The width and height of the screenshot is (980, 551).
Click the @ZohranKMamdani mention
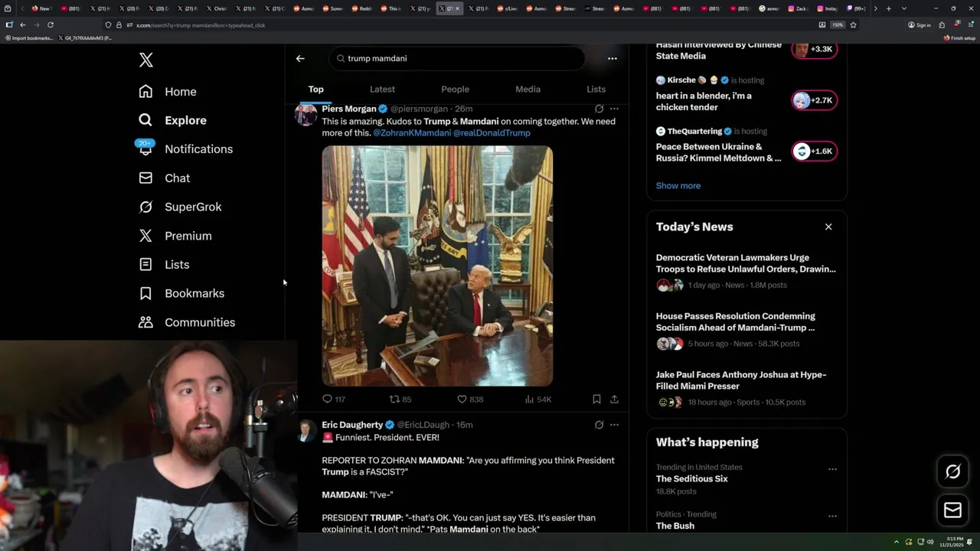tap(411, 133)
